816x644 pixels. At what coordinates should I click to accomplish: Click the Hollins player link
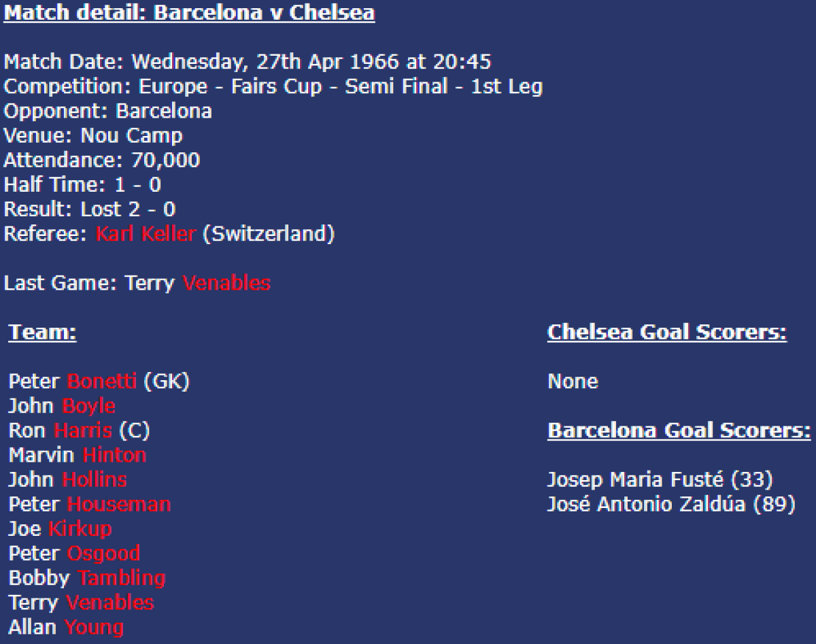tap(95, 479)
